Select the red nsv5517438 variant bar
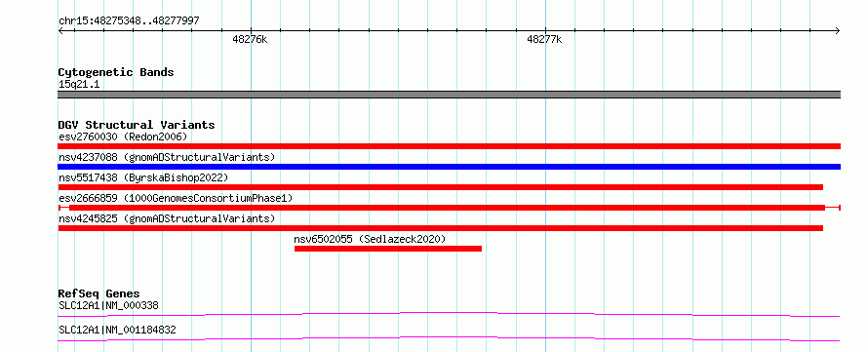 point(441,187)
